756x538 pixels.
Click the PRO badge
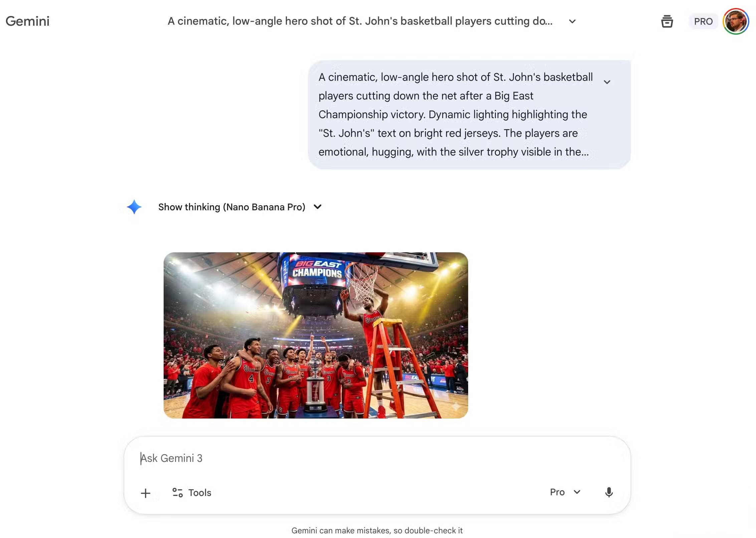[x=703, y=21]
